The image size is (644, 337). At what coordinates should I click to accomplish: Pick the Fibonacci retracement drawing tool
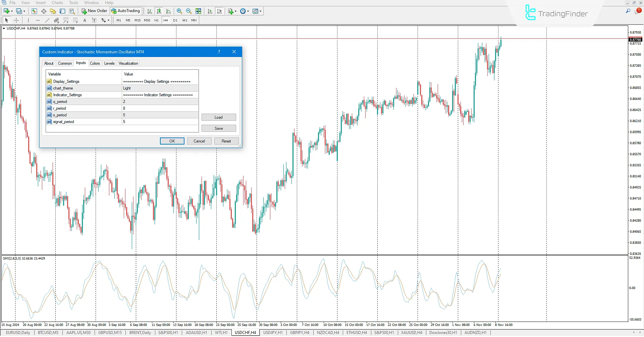[x=66, y=20]
